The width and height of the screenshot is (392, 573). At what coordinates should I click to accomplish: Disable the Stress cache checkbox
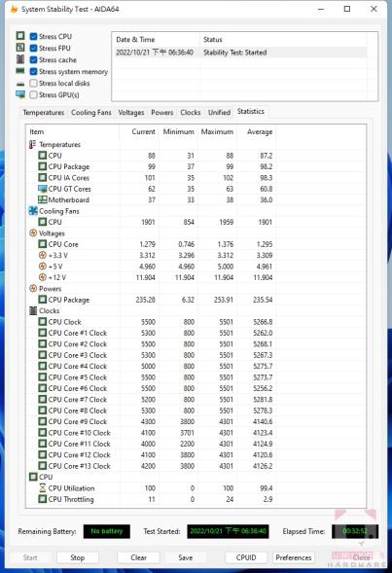34,60
